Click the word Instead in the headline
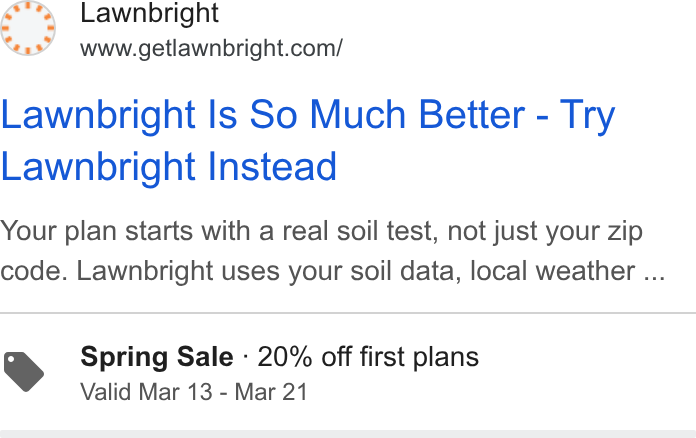The height and width of the screenshot is (438, 696). tap(272, 166)
